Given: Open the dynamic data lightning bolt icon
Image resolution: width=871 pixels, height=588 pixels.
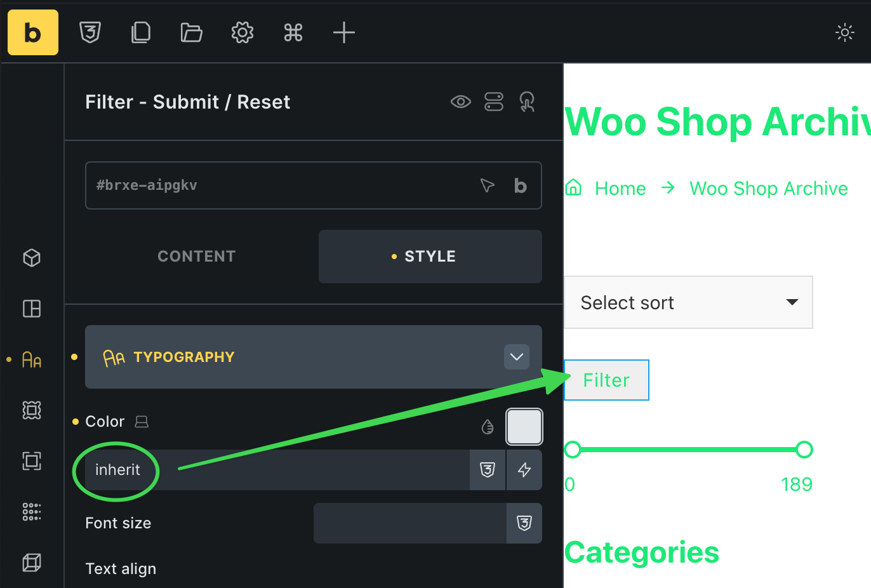Looking at the screenshot, I should pyautogui.click(x=524, y=470).
